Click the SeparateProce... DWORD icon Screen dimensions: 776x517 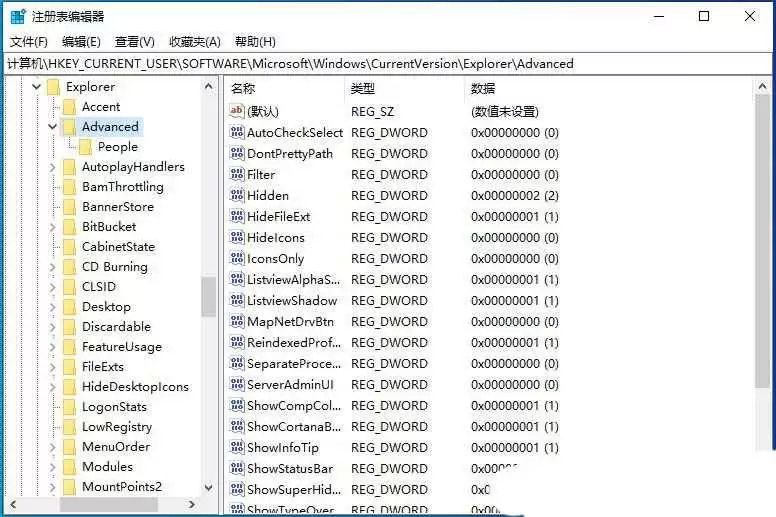tap(237, 364)
